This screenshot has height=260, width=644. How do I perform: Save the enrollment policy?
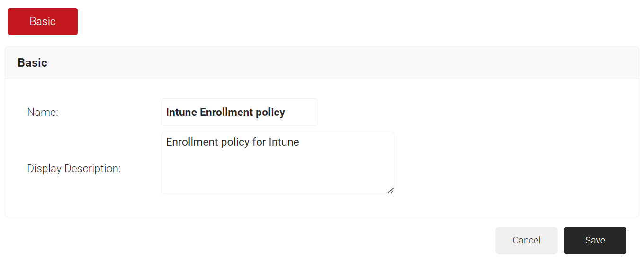point(595,240)
